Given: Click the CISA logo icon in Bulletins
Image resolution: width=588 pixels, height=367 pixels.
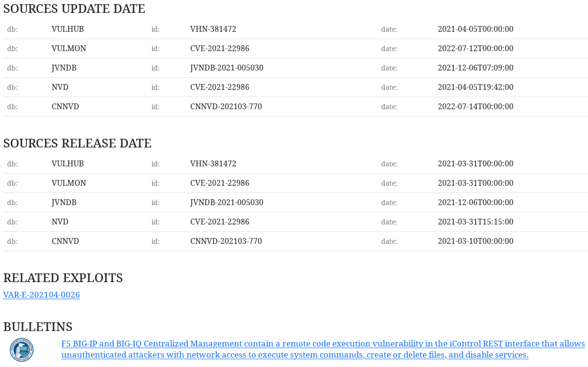Looking at the screenshot, I should tap(21, 350).
